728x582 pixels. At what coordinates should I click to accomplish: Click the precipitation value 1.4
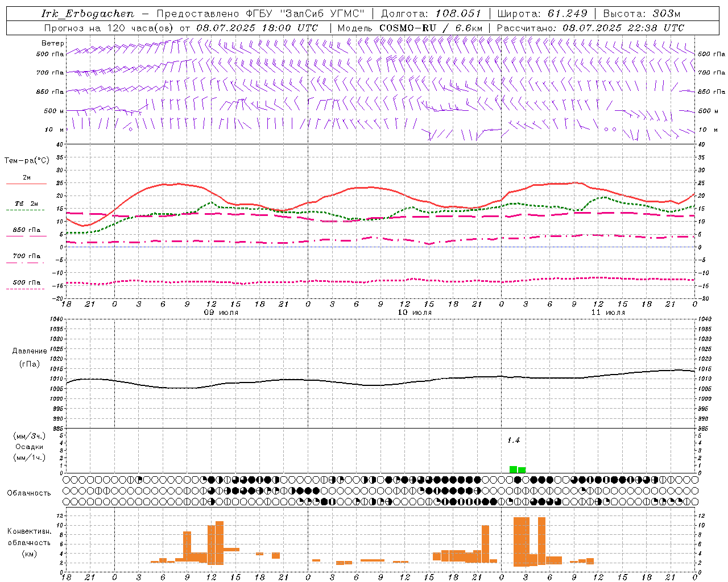tap(514, 440)
